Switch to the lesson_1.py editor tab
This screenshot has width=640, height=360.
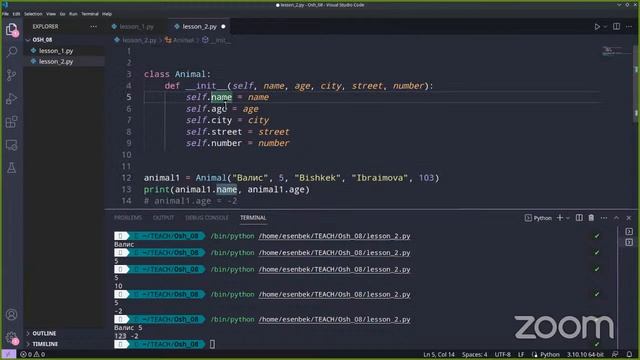(x=136, y=27)
